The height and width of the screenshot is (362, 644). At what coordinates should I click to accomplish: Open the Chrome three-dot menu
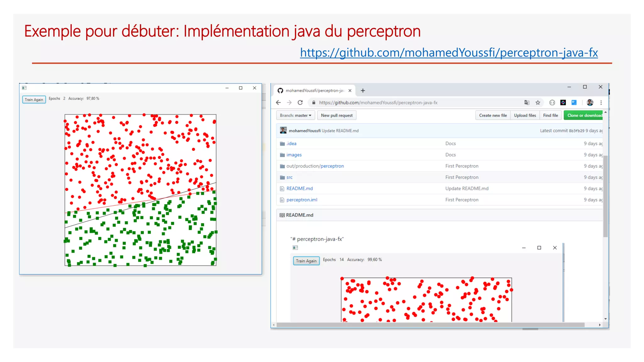[601, 102]
